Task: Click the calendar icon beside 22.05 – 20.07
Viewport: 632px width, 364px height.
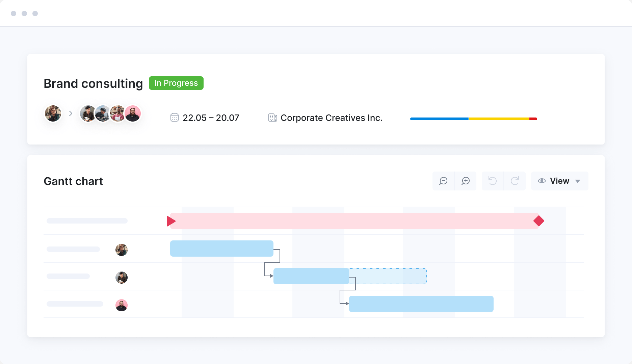Action: [x=175, y=118]
